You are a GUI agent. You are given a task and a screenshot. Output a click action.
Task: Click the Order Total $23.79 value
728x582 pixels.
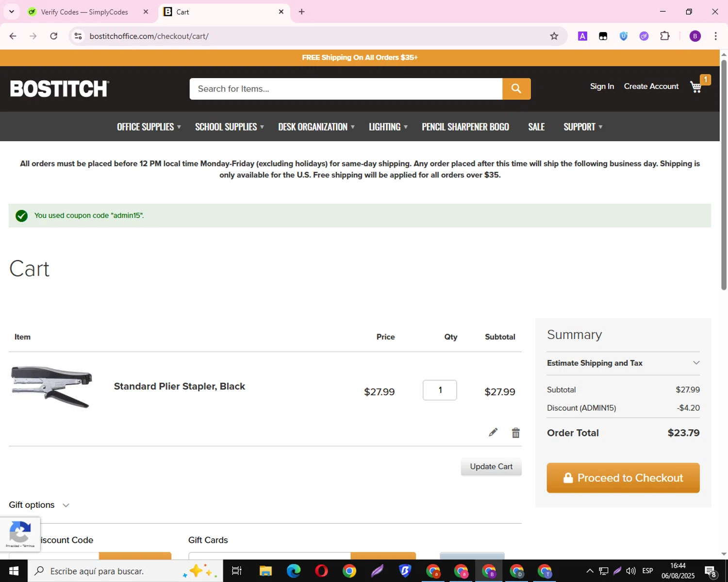(683, 433)
